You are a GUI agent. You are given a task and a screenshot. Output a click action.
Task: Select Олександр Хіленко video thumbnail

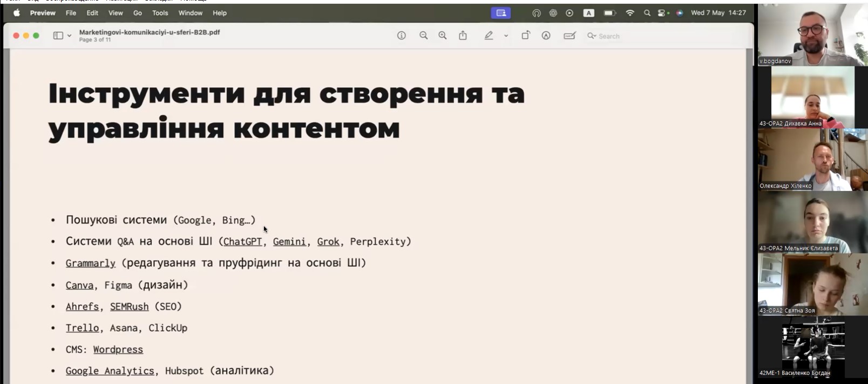(812, 160)
